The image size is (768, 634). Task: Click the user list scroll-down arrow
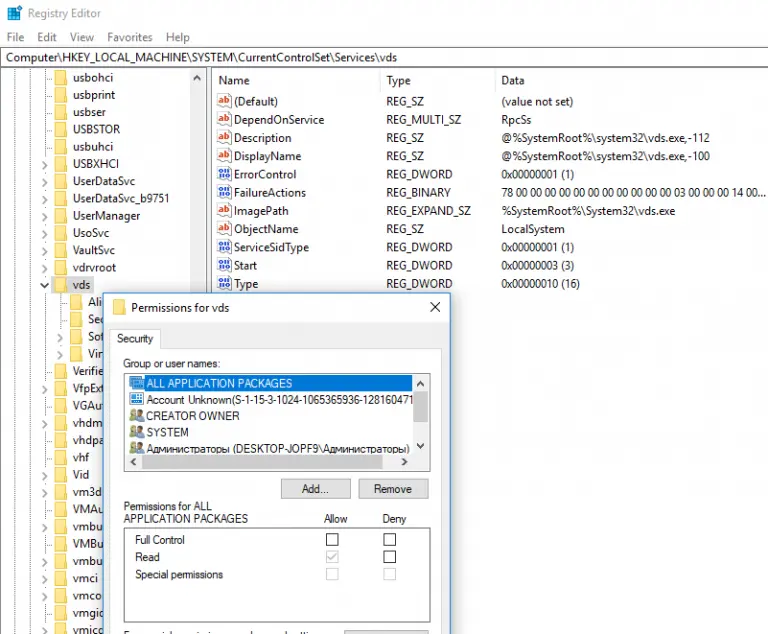(420, 446)
